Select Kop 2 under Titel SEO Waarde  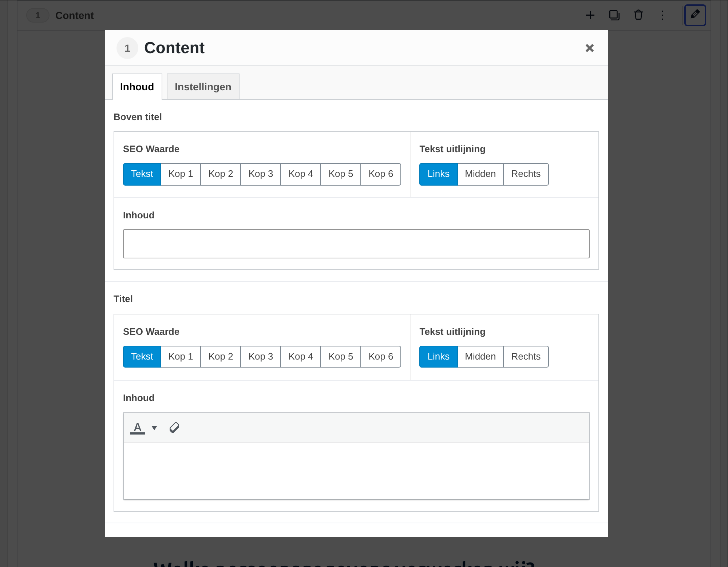[x=221, y=357]
